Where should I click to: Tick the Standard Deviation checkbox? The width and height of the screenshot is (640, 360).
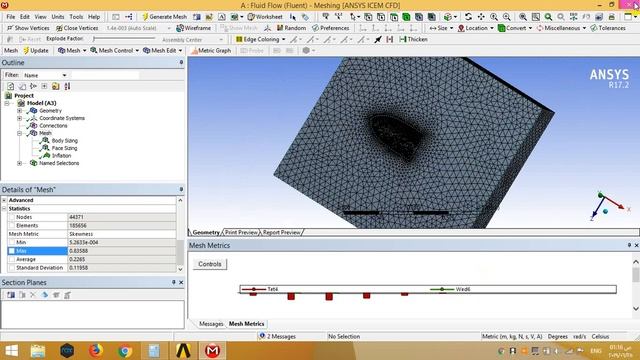12,268
